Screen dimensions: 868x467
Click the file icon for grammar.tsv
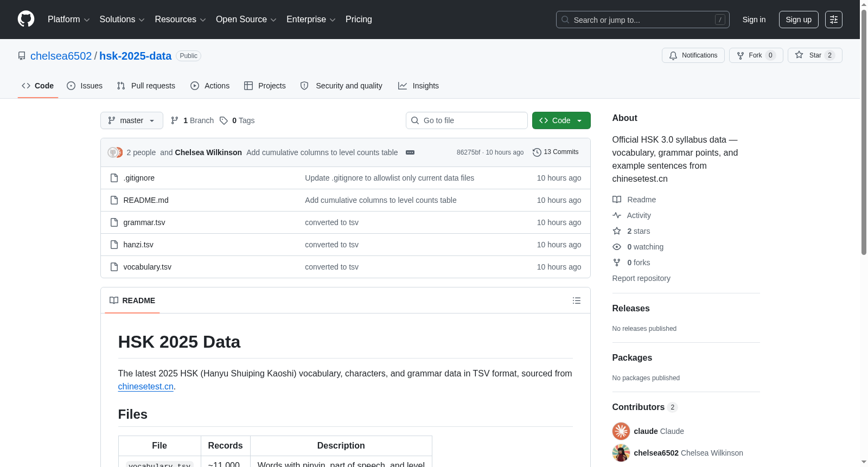(114, 222)
